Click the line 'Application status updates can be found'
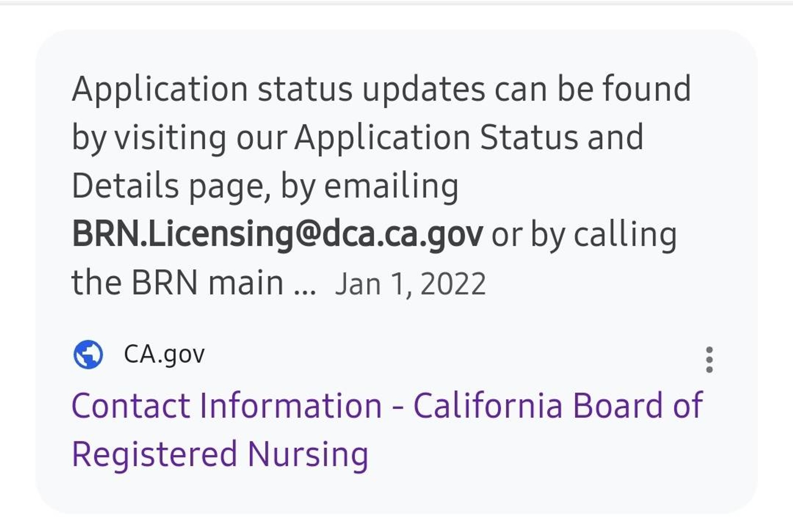 click(x=381, y=89)
